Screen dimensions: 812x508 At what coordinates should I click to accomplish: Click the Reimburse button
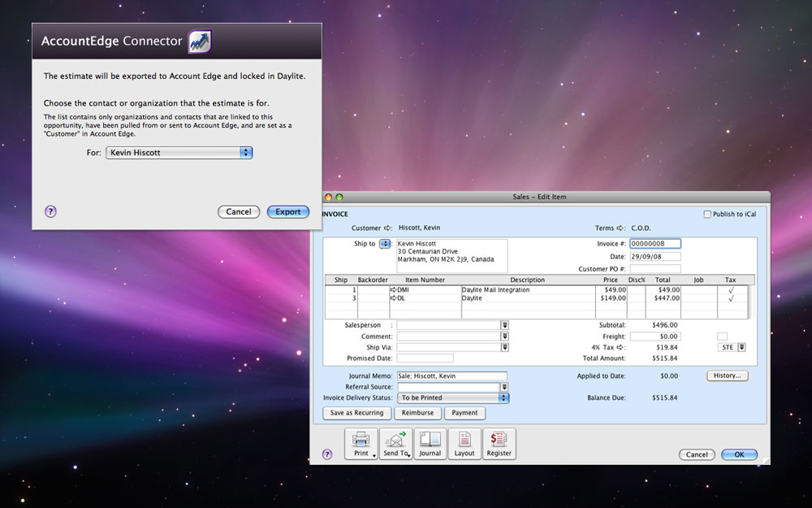point(418,413)
